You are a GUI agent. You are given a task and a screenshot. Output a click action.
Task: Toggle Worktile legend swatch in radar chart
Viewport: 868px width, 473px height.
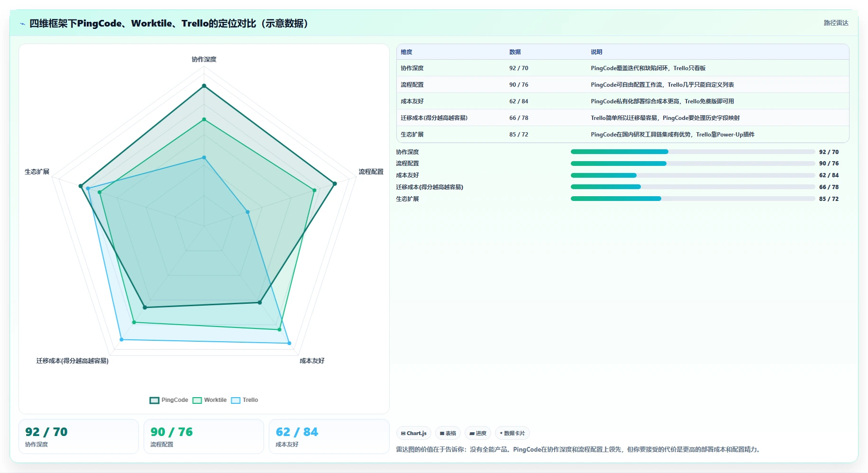click(x=197, y=400)
